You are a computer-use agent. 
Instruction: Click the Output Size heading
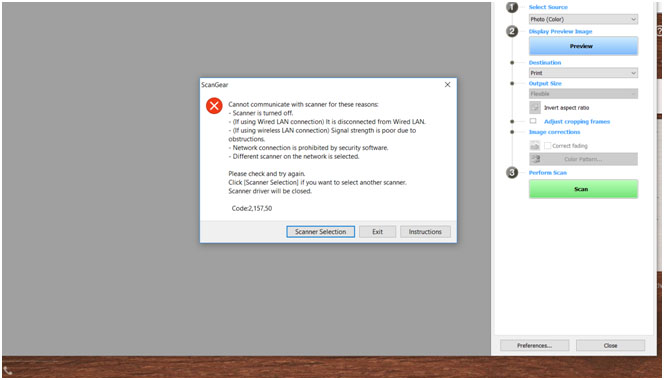(545, 83)
